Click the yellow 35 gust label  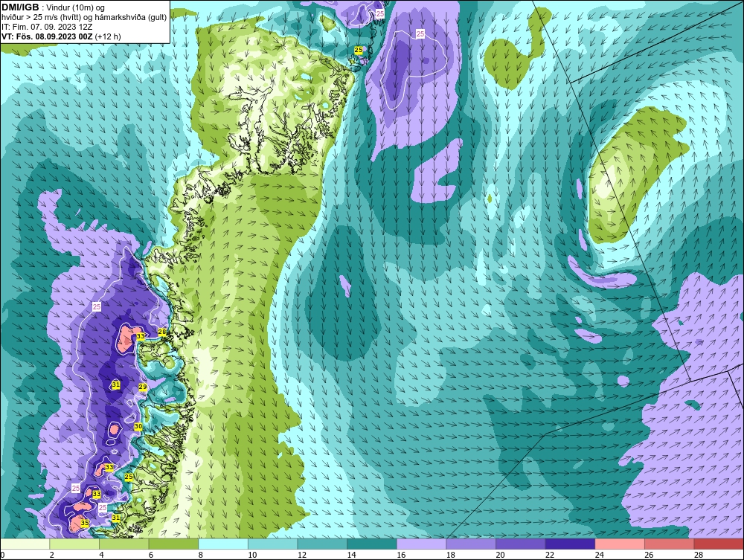click(x=85, y=523)
